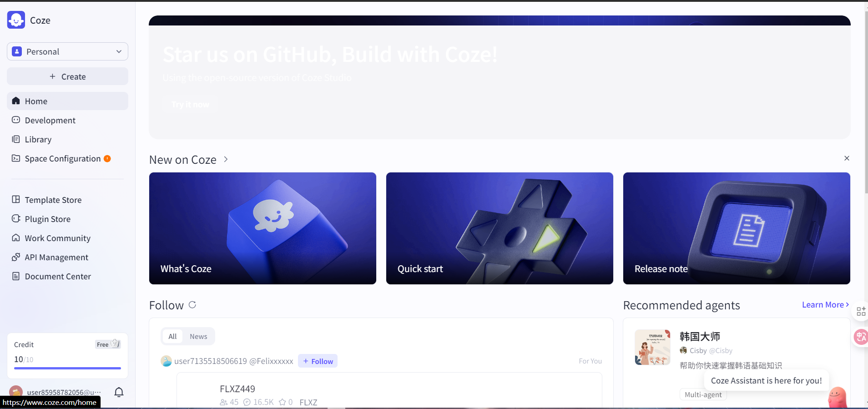The height and width of the screenshot is (409, 868).
Task: Switch to the News tab
Action: tap(198, 337)
